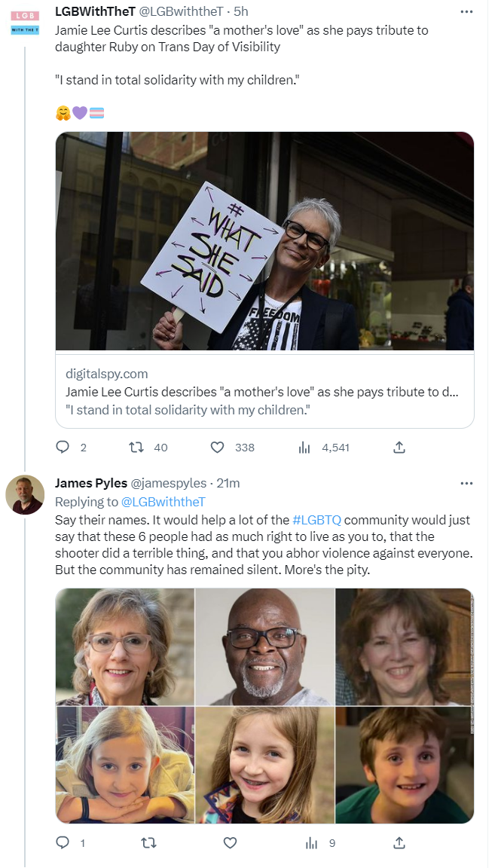Open the six-portrait collage image
This screenshot has height=868, width=501.
(x=264, y=705)
